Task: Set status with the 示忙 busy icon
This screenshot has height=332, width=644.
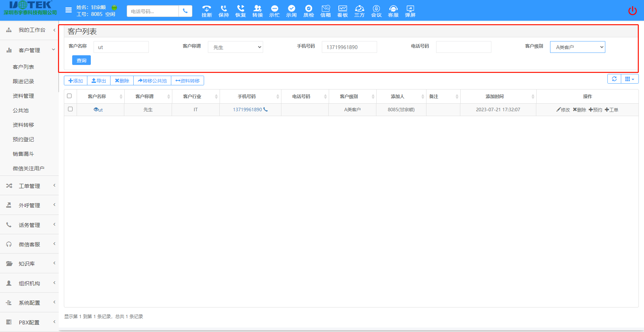Action: coord(274,11)
